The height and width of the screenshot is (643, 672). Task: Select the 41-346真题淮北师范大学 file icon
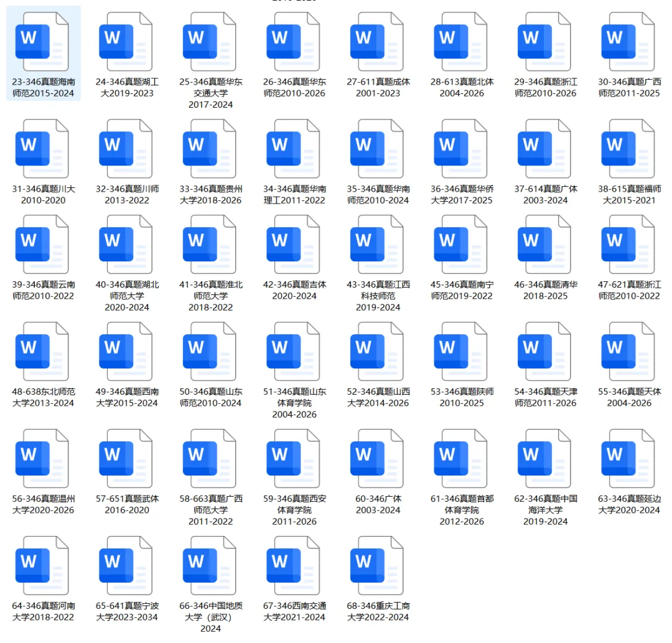pos(210,245)
